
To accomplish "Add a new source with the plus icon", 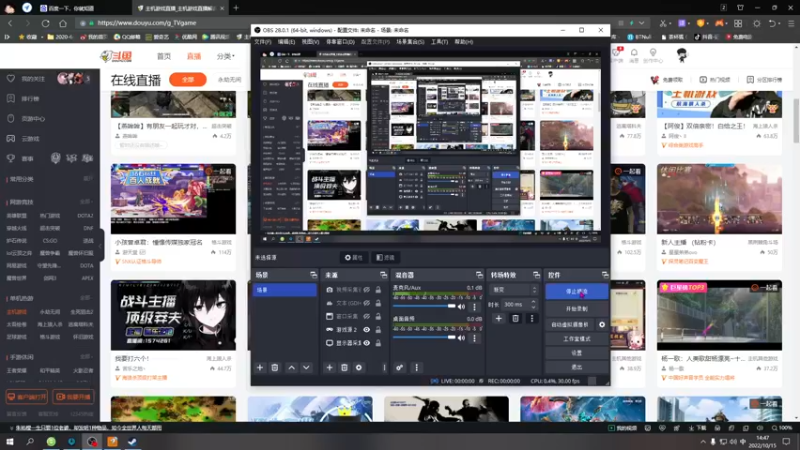I will point(329,367).
